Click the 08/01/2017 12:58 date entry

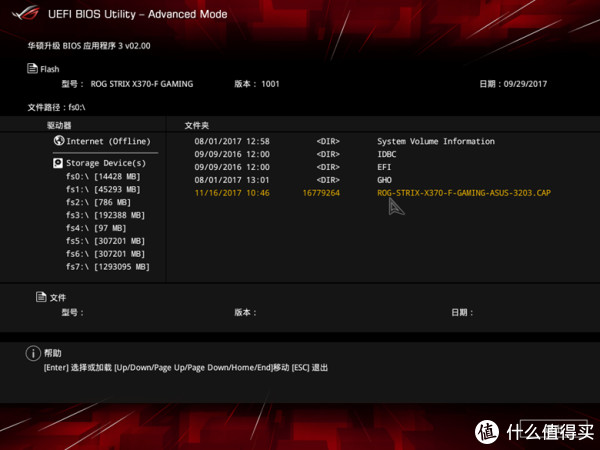click(232, 141)
